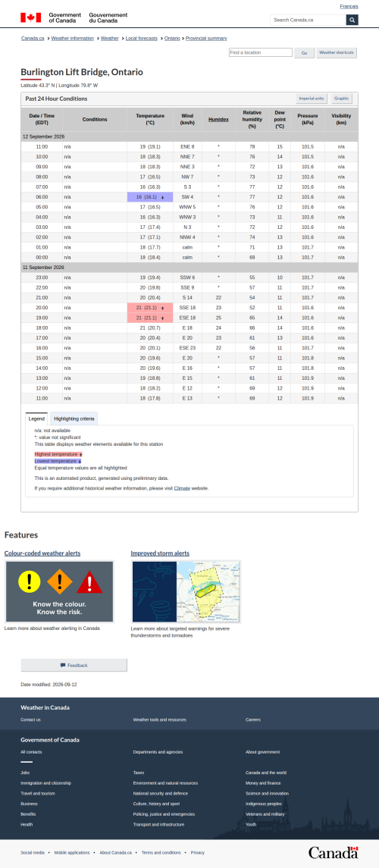Open Policing, justice and emergencies link

coord(164,813)
